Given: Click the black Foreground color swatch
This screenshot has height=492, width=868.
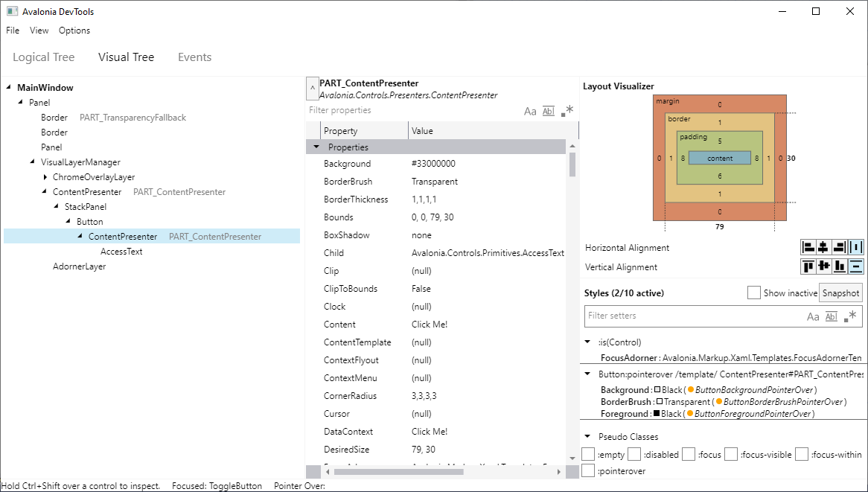Looking at the screenshot, I should (x=656, y=414).
